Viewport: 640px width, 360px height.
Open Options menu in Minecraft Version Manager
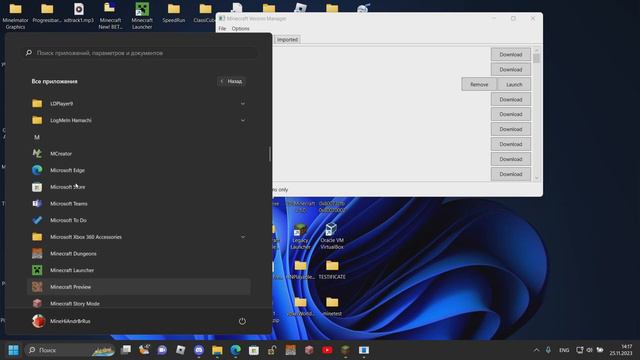pyautogui.click(x=240, y=29)
